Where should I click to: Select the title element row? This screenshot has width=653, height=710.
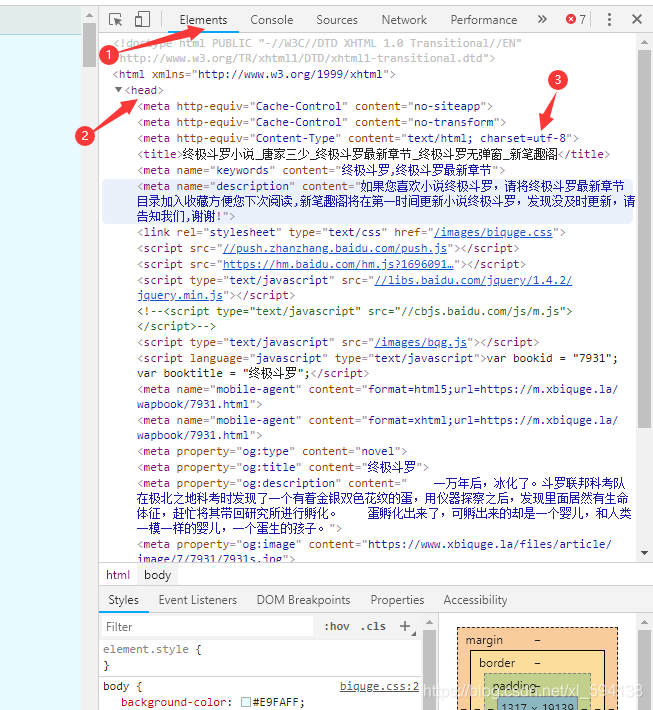pos(374,154)
